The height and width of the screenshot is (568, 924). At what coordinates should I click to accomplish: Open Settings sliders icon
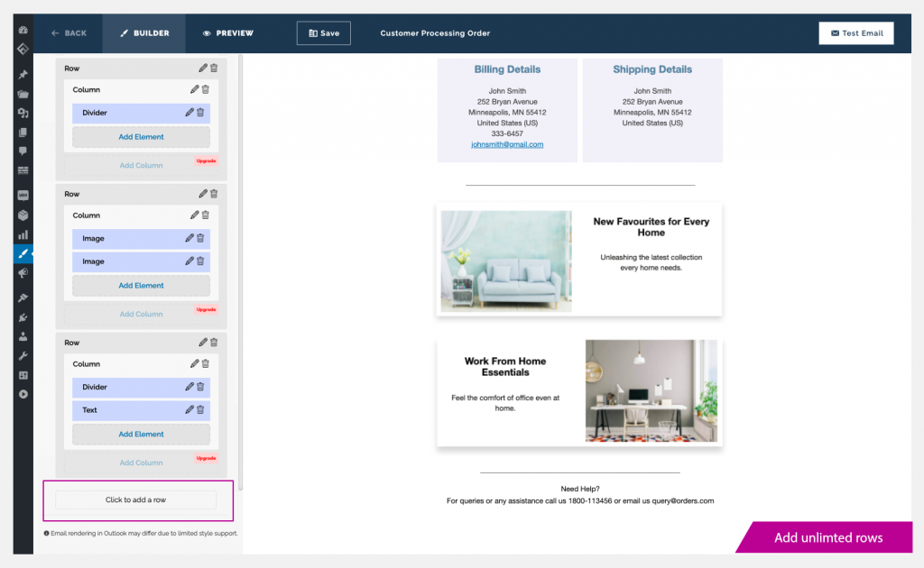pos(23,376)
